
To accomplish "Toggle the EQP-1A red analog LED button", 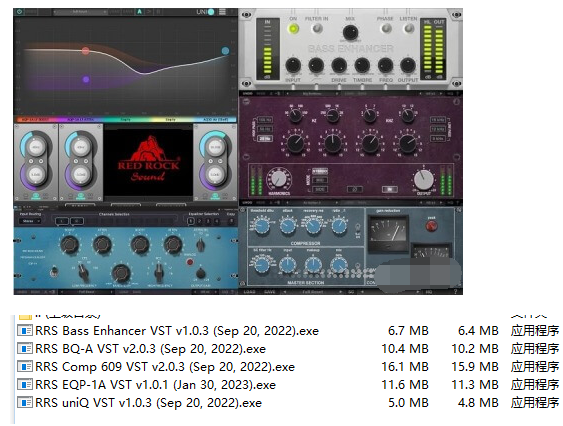I will pos(190,262).
